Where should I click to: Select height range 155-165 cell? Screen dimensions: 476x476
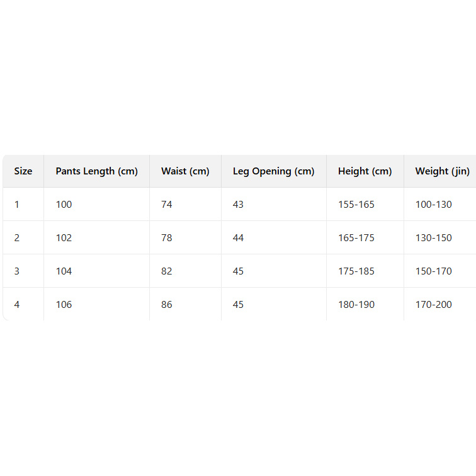click(x=356, y=205)
